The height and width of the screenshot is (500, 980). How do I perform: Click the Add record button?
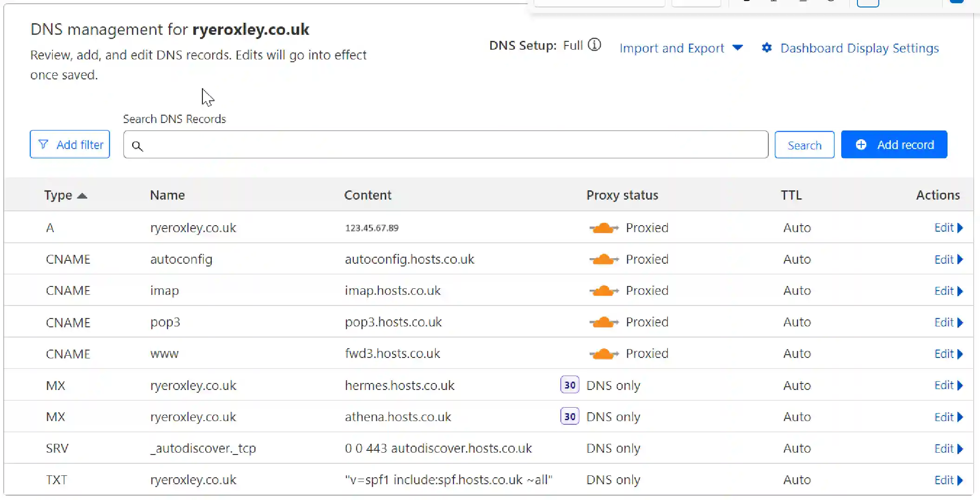pyautogui.click(x=894, y=144)
